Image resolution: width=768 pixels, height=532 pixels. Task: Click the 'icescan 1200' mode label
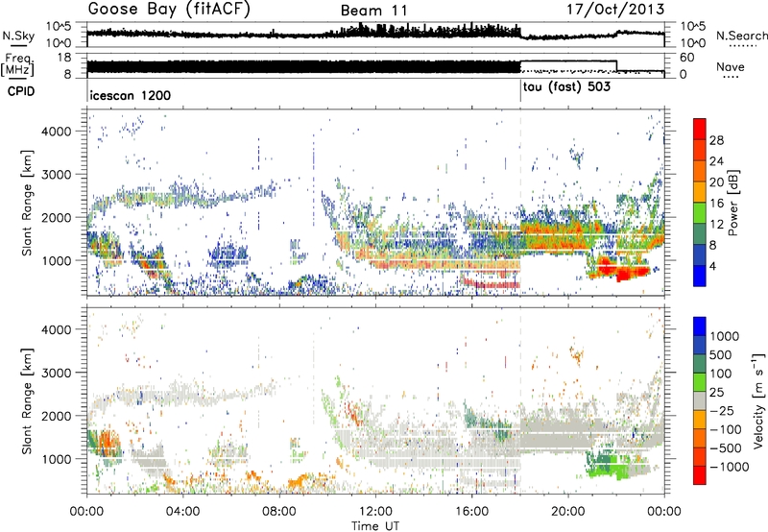coord(131,95)
